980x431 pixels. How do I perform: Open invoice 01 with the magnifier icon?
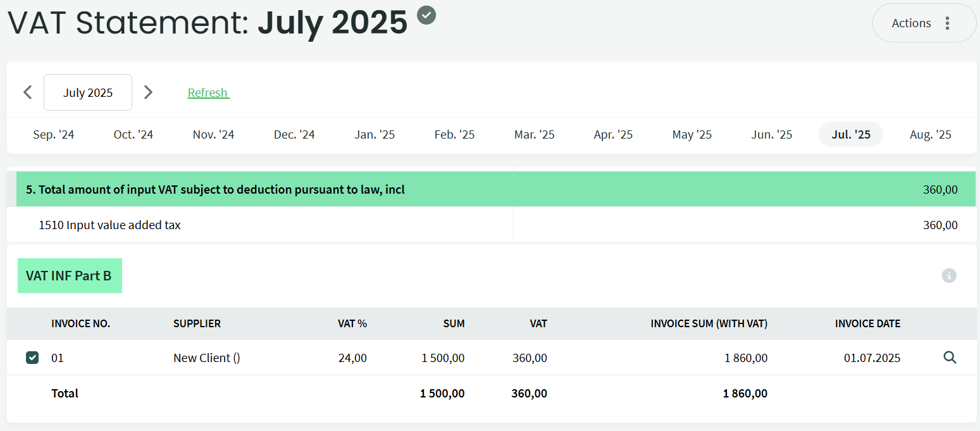[949, 358]
